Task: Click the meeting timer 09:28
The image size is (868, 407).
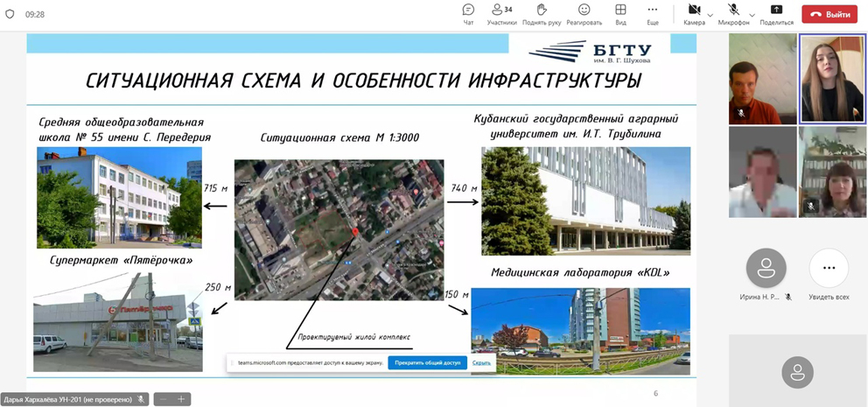Action: click(x=35, y=14)
